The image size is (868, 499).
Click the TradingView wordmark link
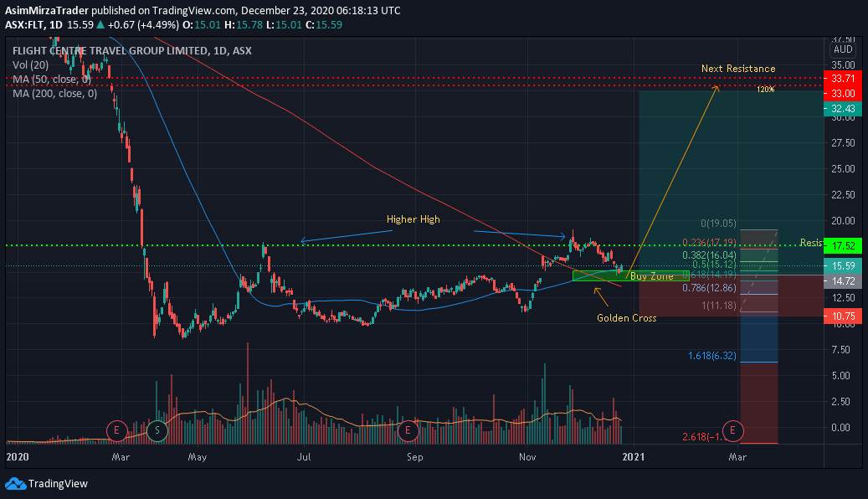coord(58,483)
